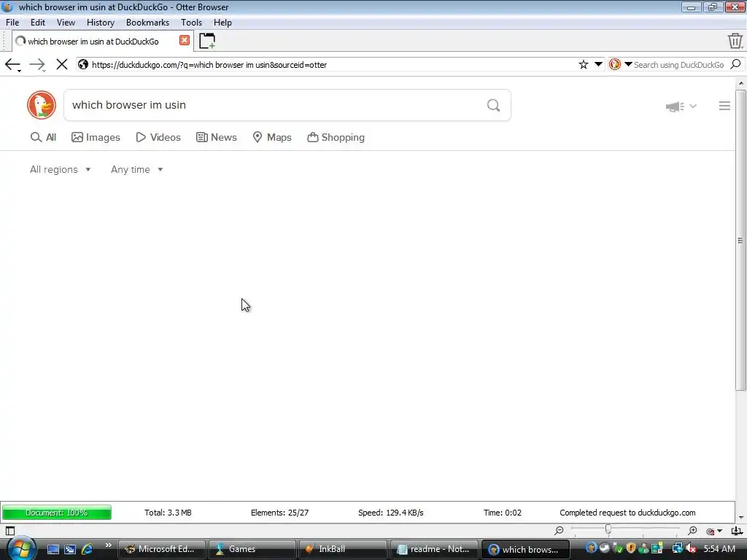Switch to readme - Notepad taskbar window
Image resolution: width=747 pixels, height=560 pixels.
pos(433,549)
